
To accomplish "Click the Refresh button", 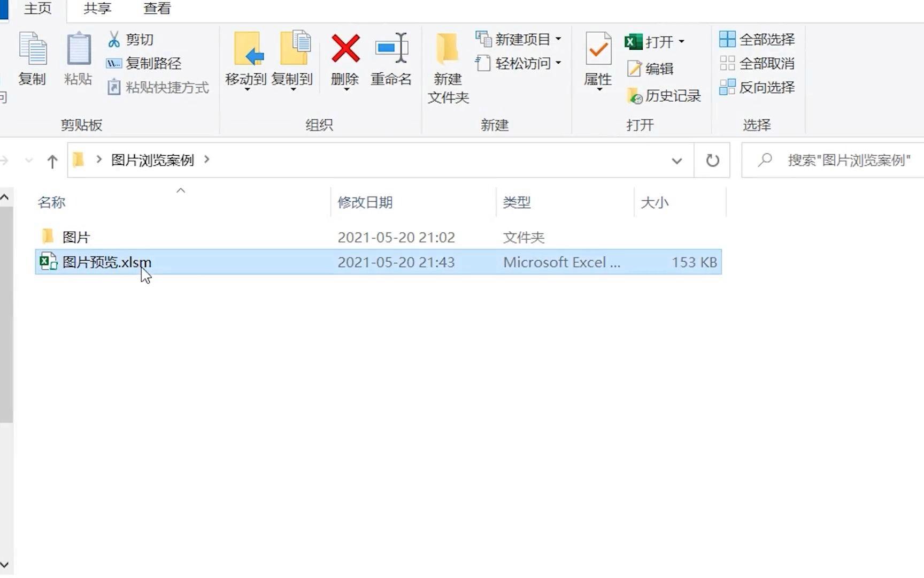I will coord(712,160).
